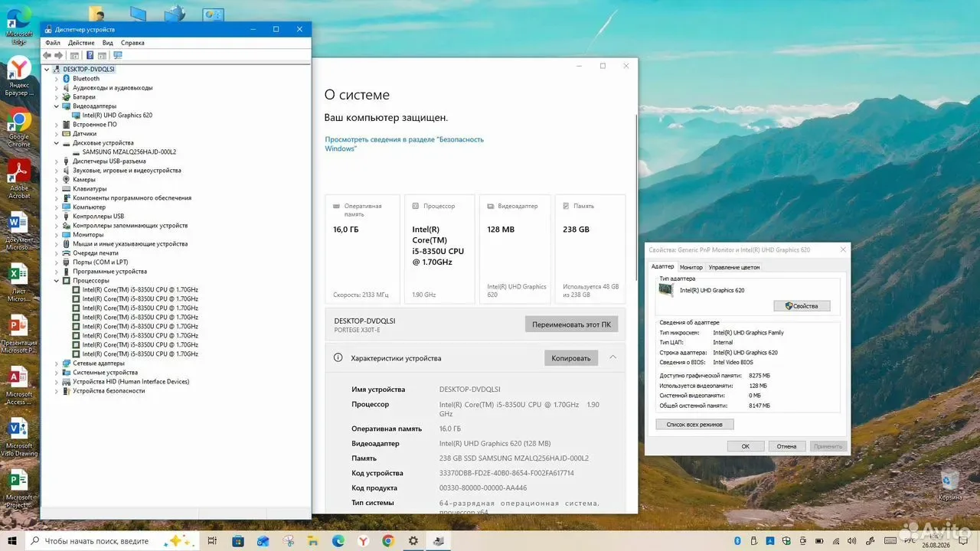Open the Settings gear on the taskbar
Image resolution: width=980 pixels, height=551 pixels.
[413, 541]
